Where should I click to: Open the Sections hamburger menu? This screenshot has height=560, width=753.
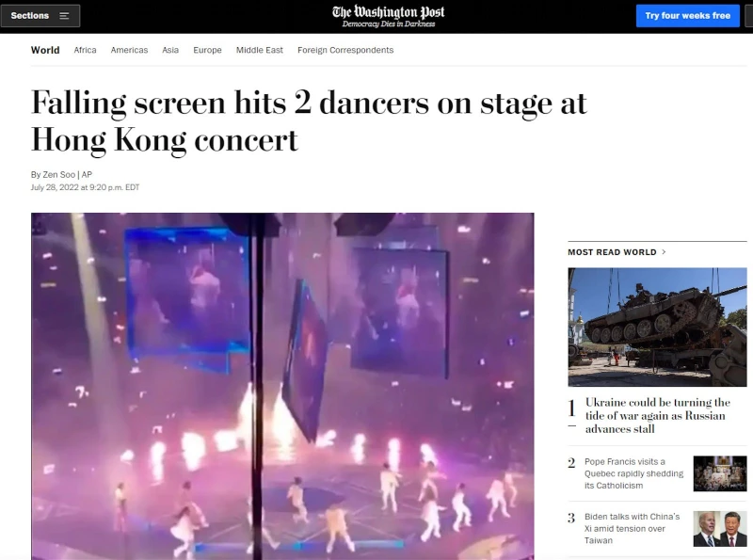click(41, 15)
